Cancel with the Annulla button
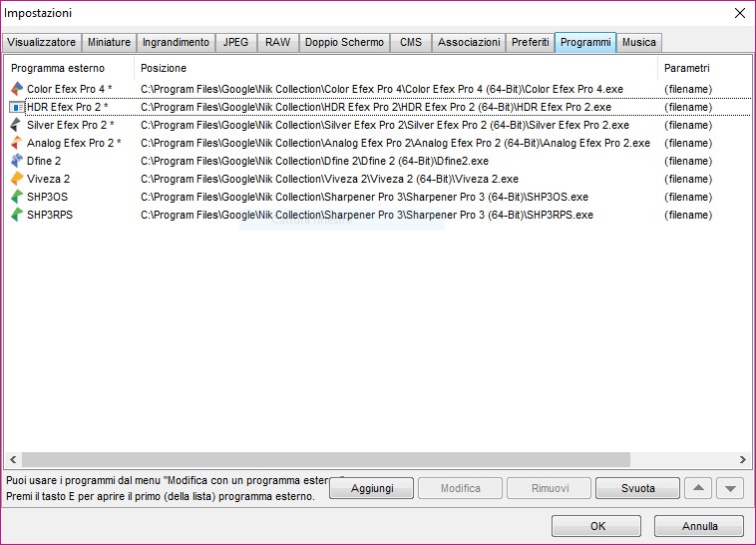 699,526
